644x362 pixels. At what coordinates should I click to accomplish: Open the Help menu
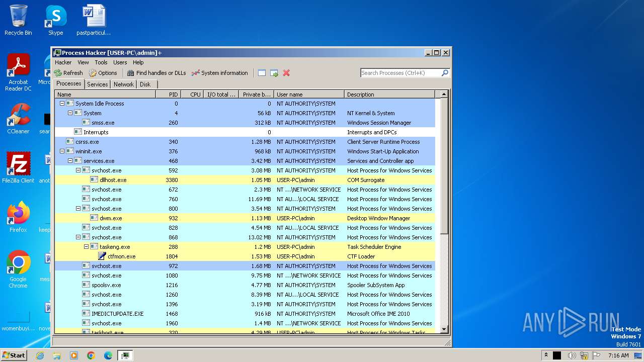pos(138,62)
